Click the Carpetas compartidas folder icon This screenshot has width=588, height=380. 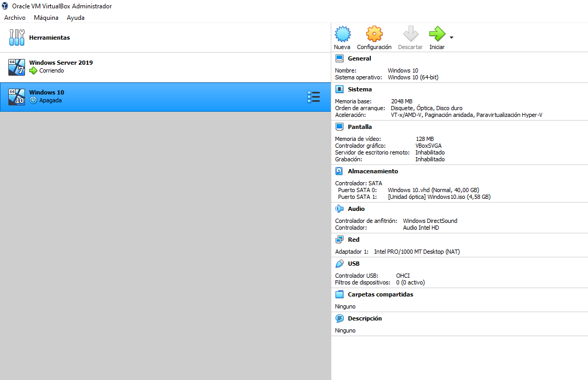[339, 294]
